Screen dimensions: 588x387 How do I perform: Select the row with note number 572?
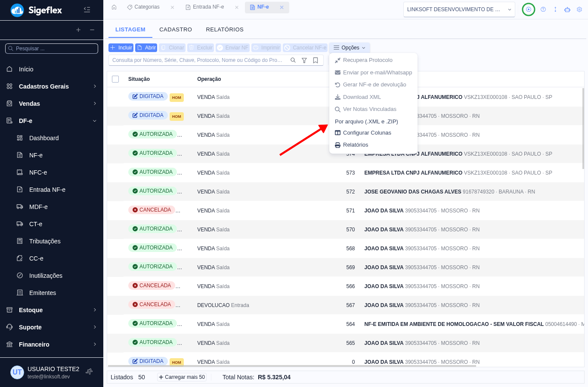[x=346, y=192]
